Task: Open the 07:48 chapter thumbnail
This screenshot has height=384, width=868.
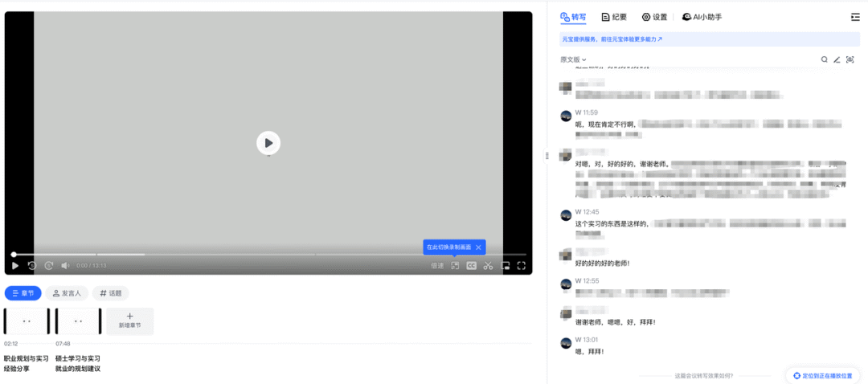Action: (x=78, y=321)
